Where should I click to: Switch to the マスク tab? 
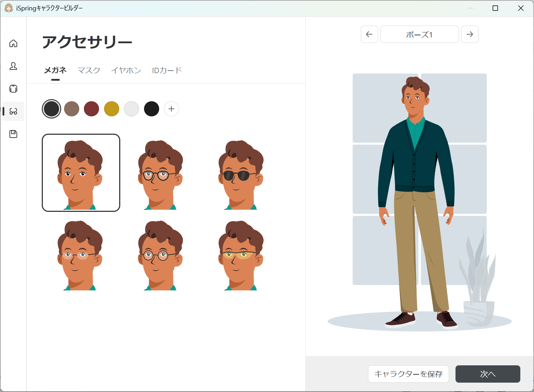[89, 70]
